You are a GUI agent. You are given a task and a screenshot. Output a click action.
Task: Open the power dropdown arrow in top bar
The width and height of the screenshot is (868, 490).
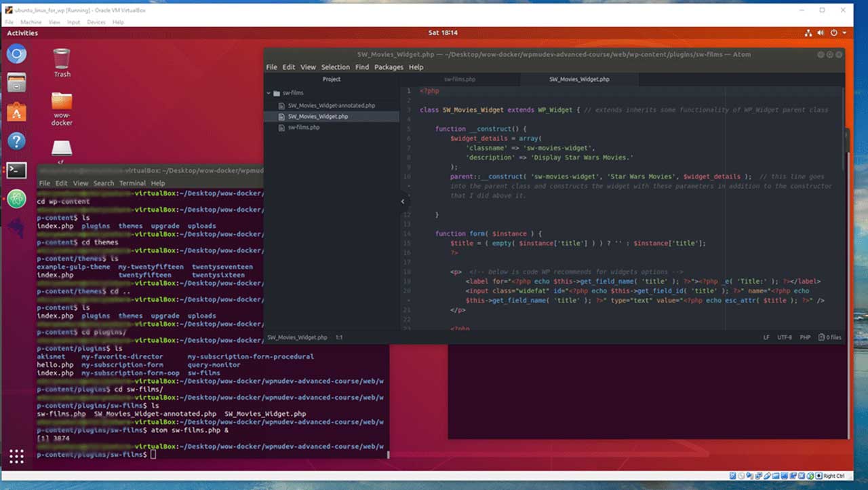(x=844, y=33)
